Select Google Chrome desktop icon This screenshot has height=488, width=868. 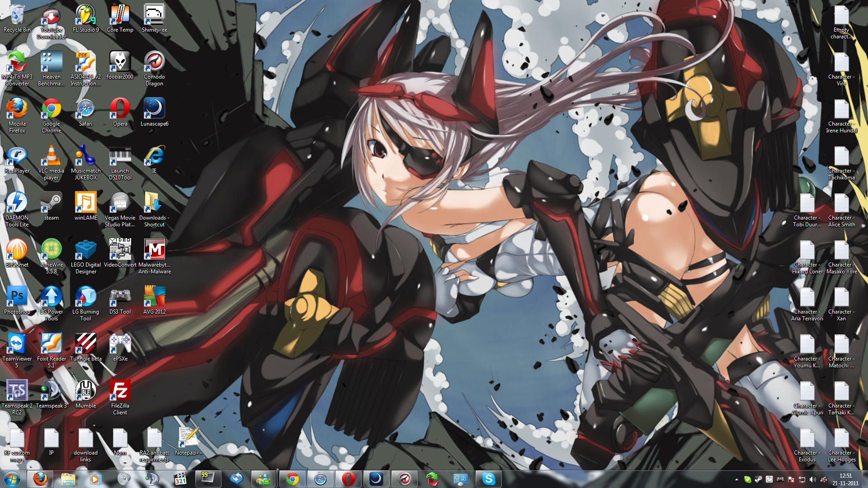pos(52,116)
